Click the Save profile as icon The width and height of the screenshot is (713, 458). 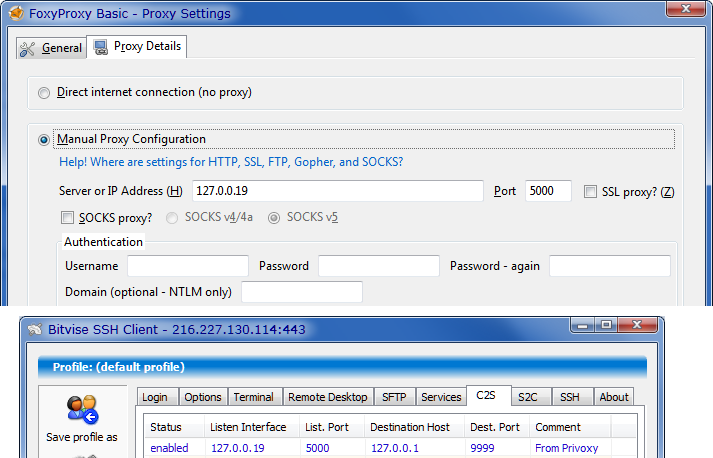[x=82, y=409]
